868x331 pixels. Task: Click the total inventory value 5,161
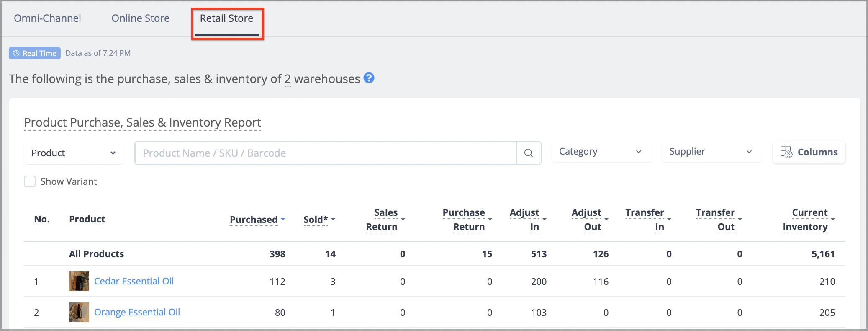[x=823, y=254]
